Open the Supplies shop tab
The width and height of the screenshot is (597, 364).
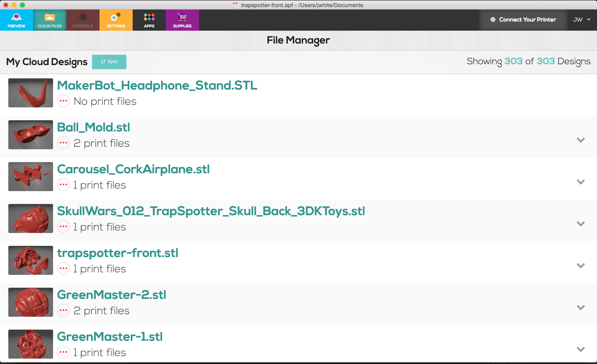182,20
